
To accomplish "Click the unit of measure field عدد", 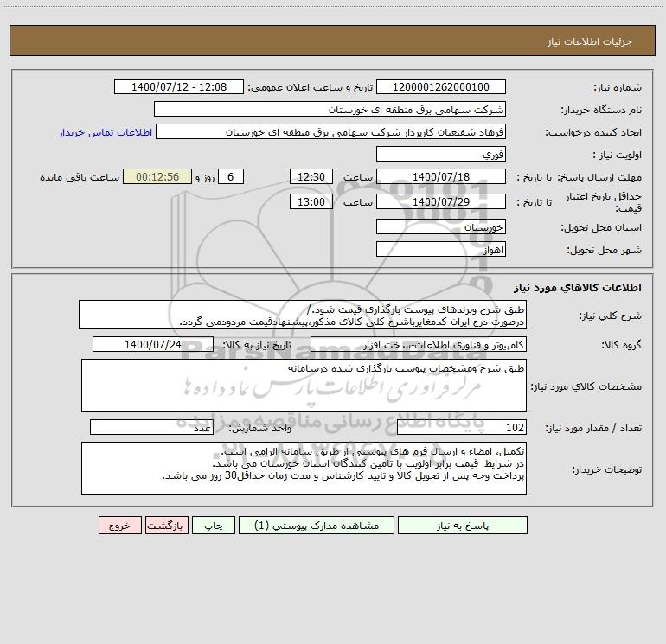I will tap(151, 427).
